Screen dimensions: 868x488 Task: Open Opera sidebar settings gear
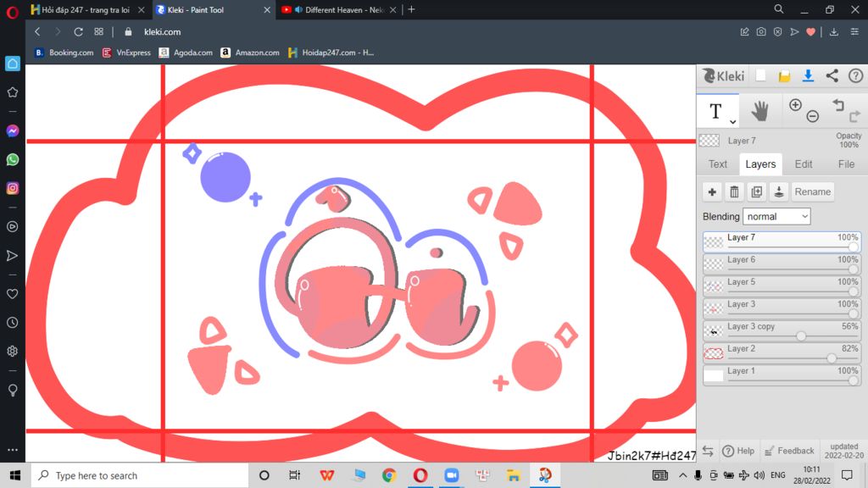pyautogui.click(x=12, y=352)
